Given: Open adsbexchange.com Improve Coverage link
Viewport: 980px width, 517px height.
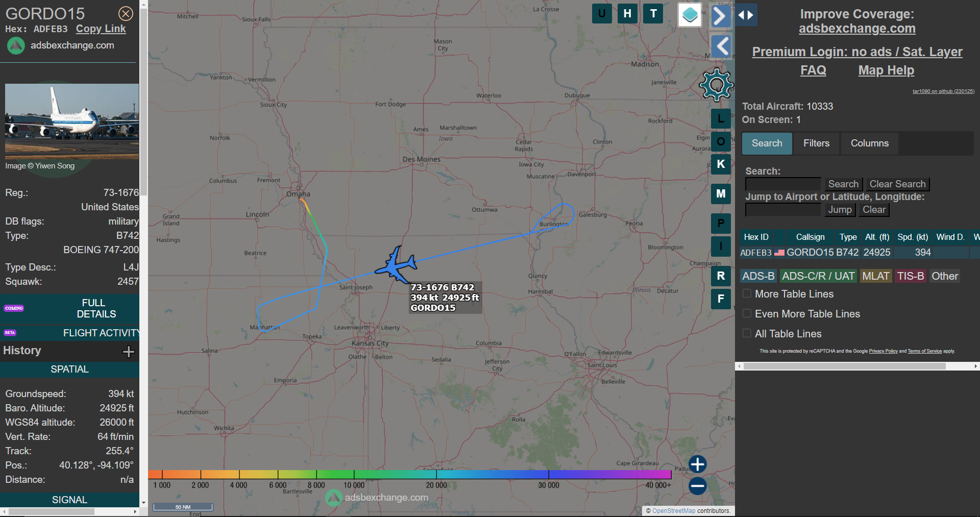Looking at the screenshot, I should tap(857, 29).
